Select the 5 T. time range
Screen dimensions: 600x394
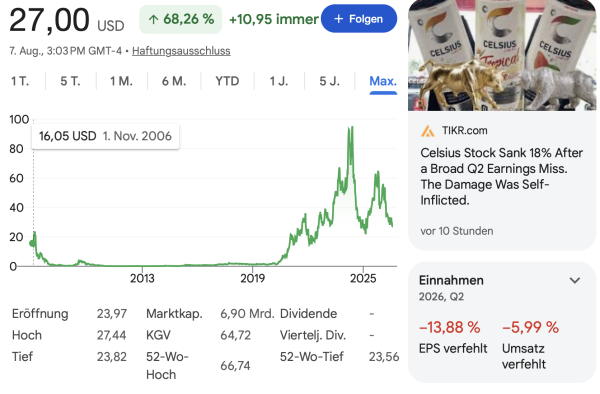[70, 81]
